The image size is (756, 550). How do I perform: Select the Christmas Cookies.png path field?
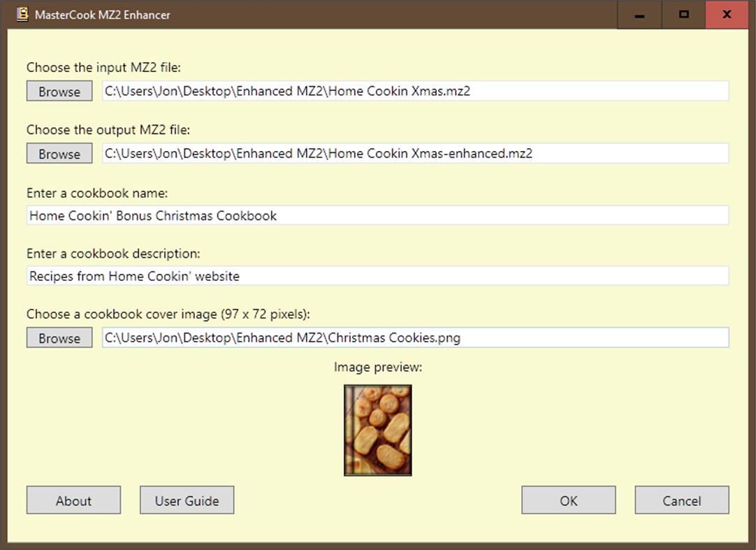coord(415,338)
